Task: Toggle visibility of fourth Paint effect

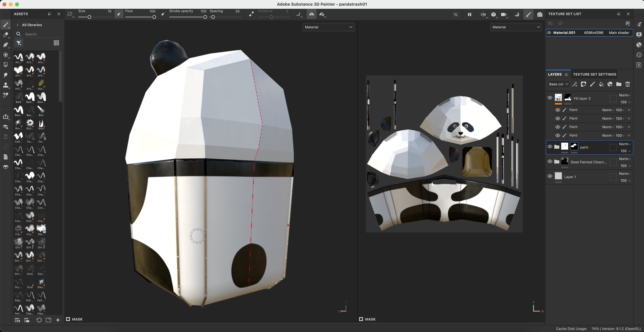Action: pyautogui.click(x=557, y=135)
